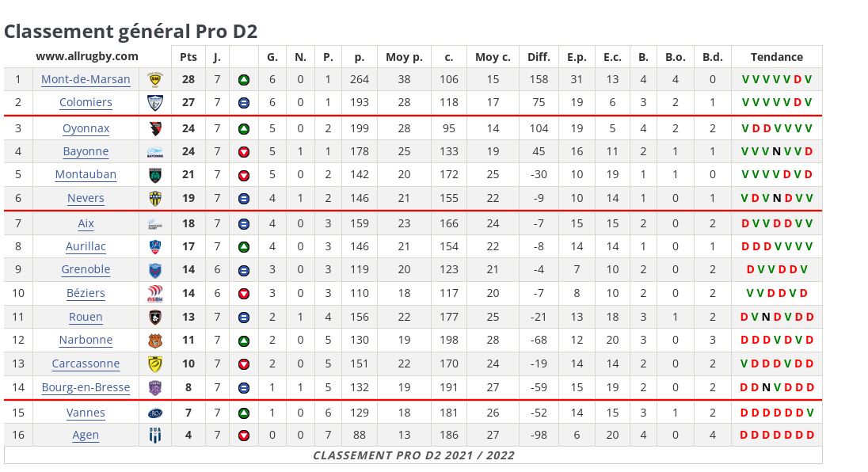Screen dimensions: 868x472
Task: Click the Tendance column header
Action: click(776, 57)
